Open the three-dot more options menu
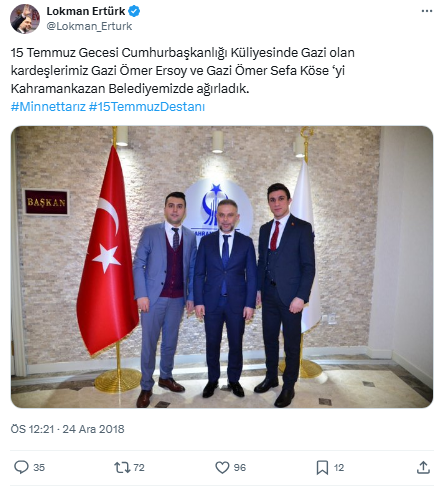 pos(427,11)
